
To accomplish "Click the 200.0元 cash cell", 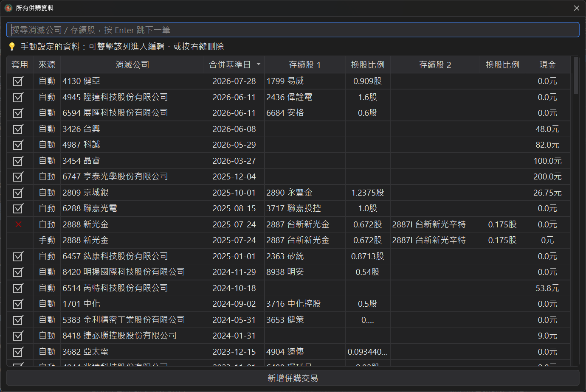I will pyautogui.click(x=548, y=176).
